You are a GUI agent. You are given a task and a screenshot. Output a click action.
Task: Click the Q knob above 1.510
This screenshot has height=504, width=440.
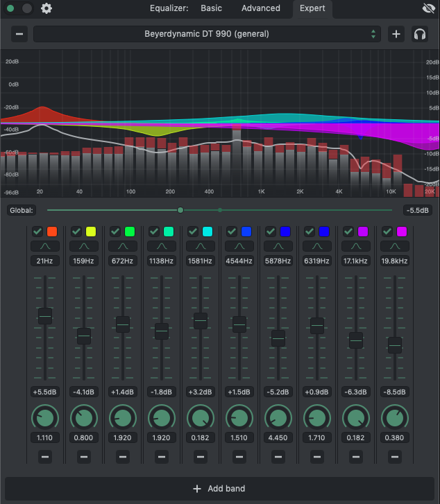point(239,418)
